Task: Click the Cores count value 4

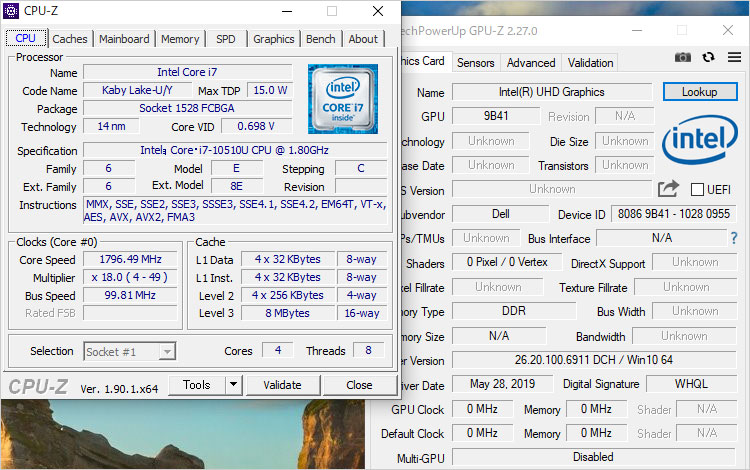Action: (278, 350)
